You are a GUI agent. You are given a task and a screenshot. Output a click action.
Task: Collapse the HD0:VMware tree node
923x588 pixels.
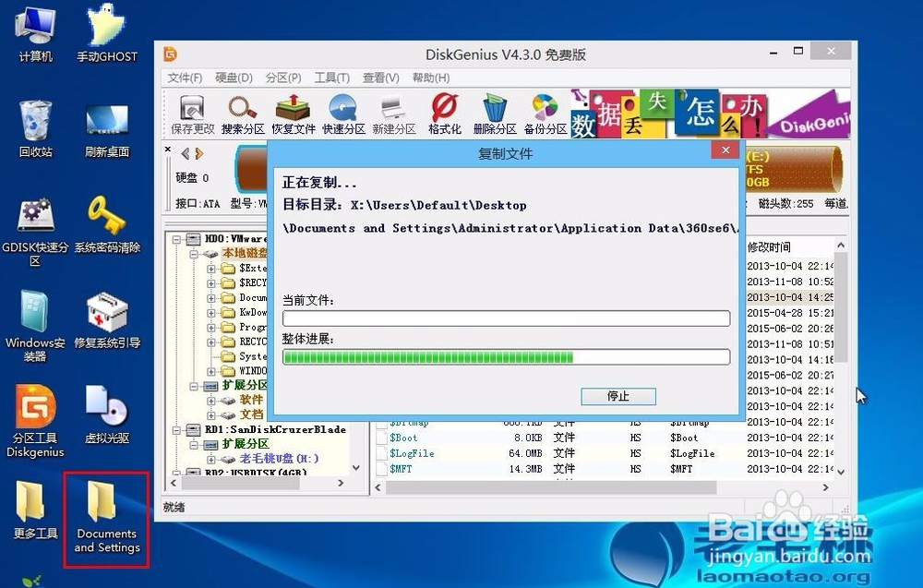coord(176,239)
